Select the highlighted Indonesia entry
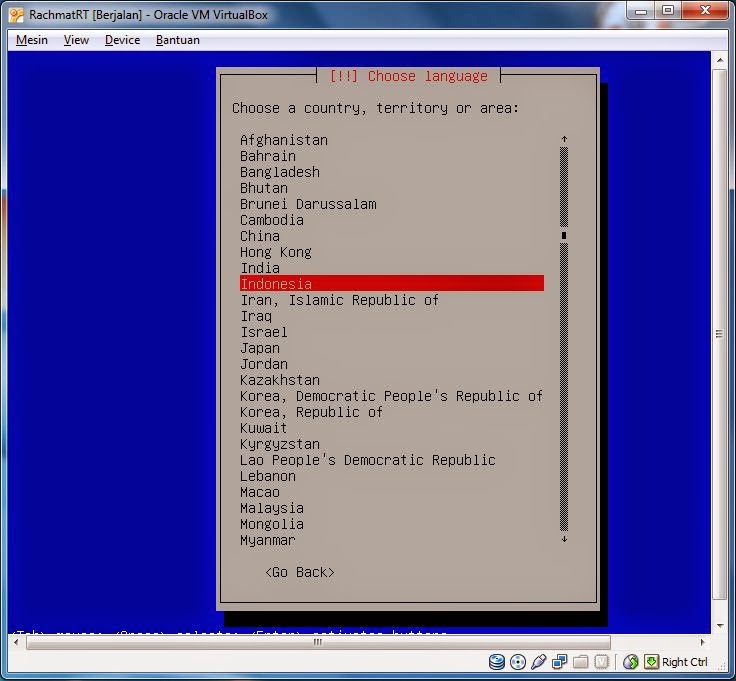The height and width of the screenshot is (681, 736). (392, 283)
